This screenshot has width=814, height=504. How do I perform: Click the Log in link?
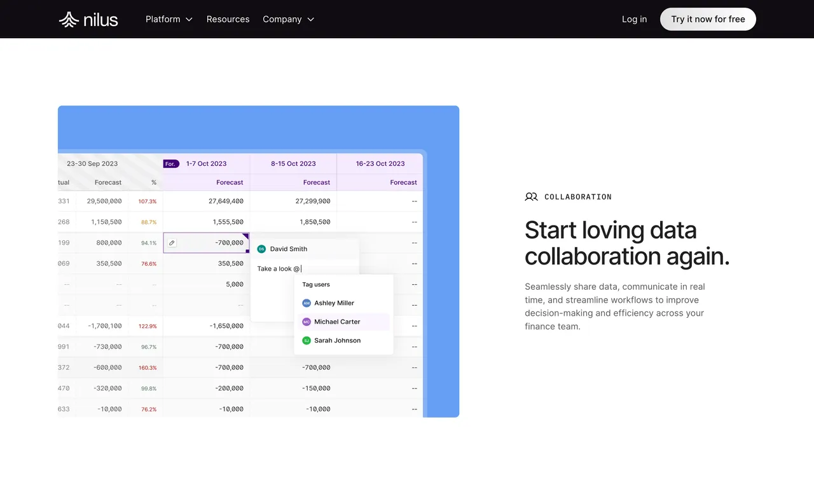[x=634, y=19]
